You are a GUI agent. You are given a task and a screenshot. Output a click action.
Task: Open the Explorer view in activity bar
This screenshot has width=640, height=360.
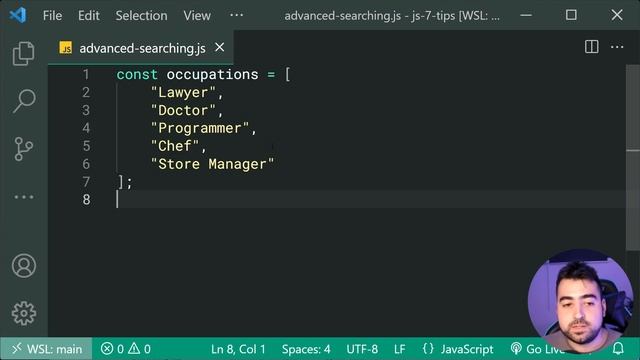[x=23, y=53]
